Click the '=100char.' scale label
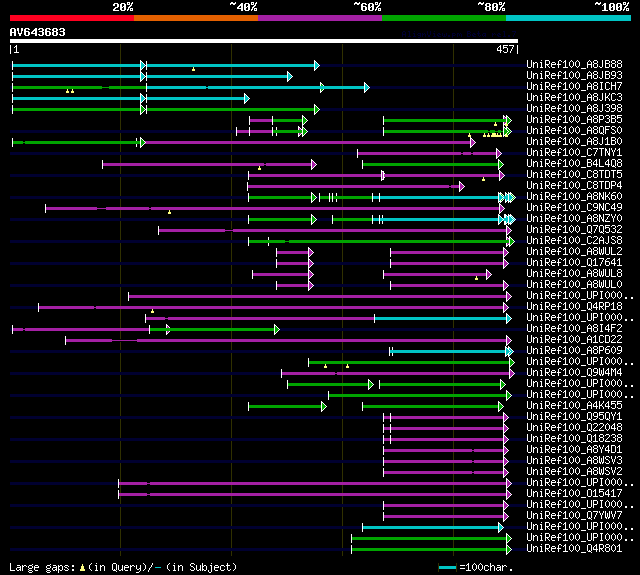The height and width of the screenshot is (575, 640). [486, 567]
